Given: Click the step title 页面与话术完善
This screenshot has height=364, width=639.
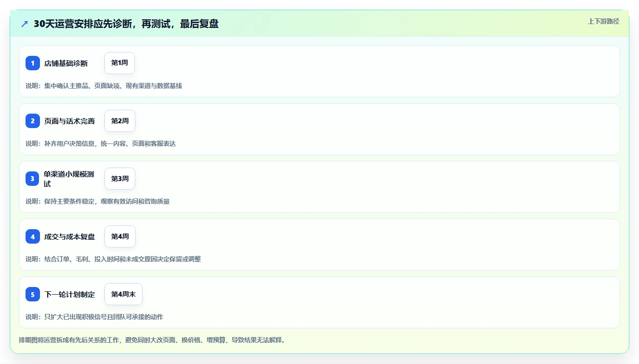Looking at the screenshot, I should 69,121.
